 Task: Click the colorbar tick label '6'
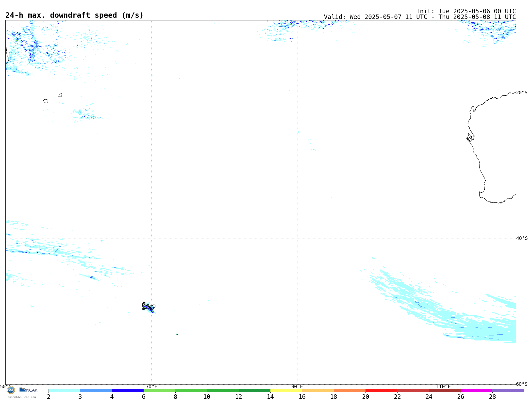click(x=144, y=397)
